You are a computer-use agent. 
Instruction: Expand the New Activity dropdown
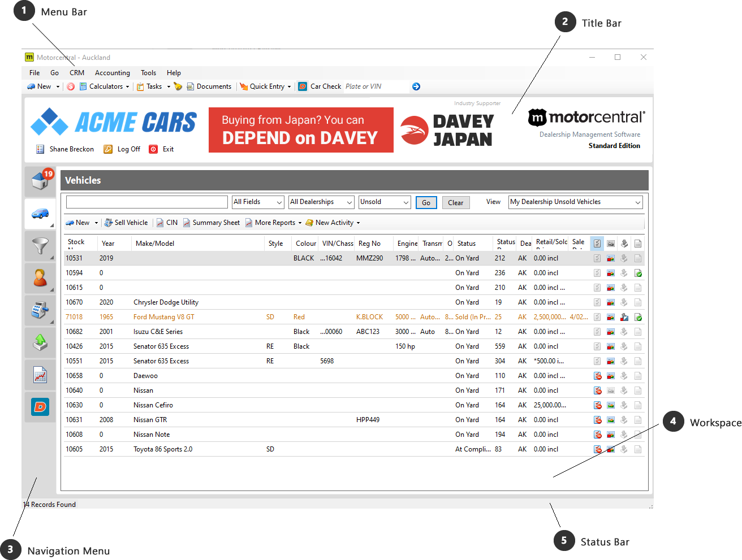[358, 223]
